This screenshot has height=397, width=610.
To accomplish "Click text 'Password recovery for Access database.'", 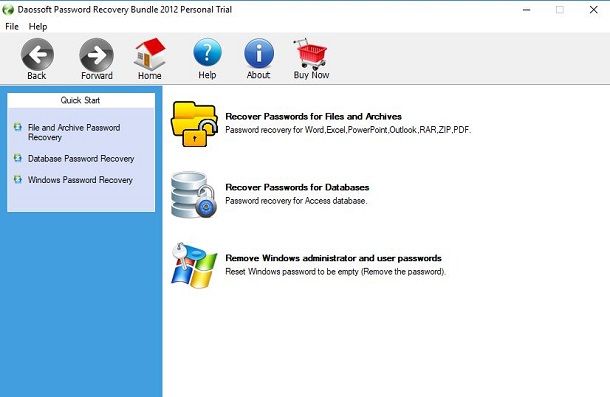I will (x=296, y=201).
